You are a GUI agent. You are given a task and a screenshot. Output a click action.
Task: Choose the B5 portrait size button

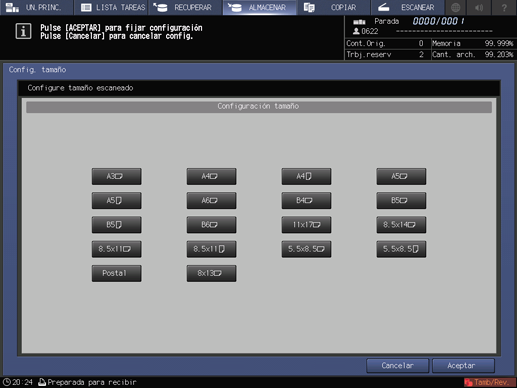click(117, 225)
